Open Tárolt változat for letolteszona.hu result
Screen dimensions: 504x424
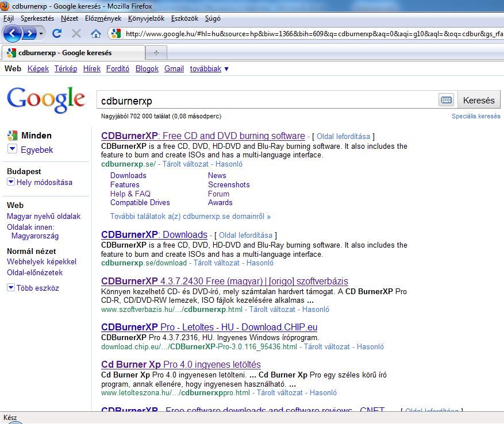click(280, 393)
